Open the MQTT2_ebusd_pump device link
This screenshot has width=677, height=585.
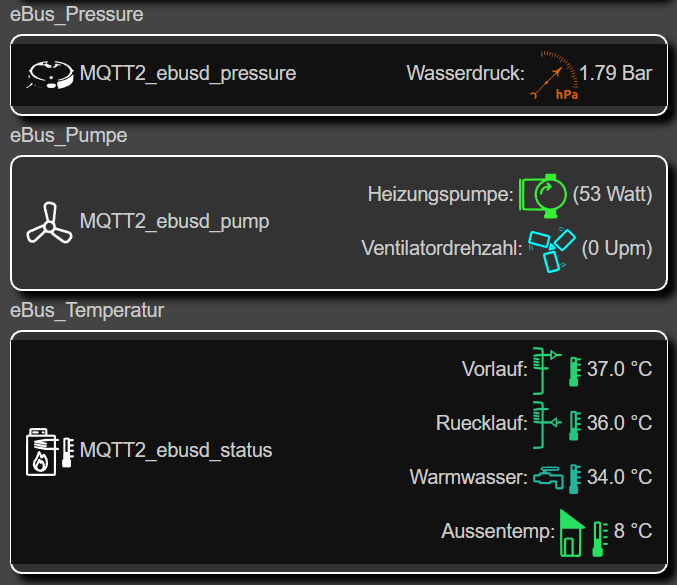(174, 221)
